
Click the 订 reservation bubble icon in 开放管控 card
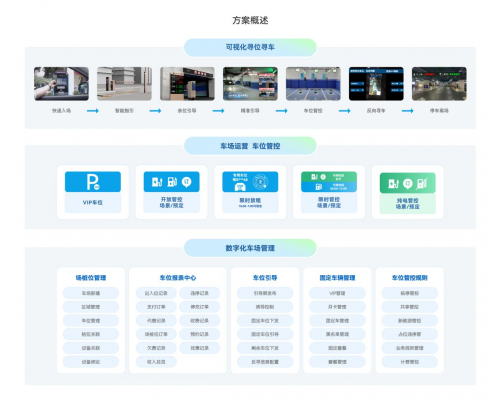(x=186, y=182)
